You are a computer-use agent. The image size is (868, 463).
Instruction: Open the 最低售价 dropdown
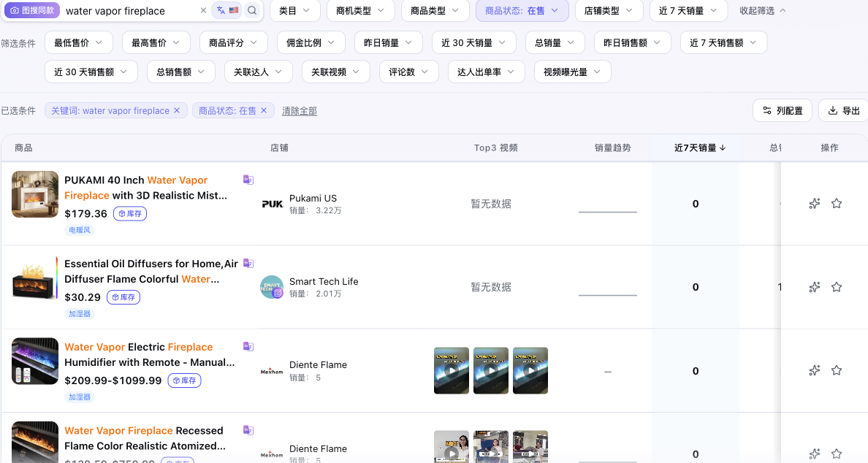(x=79, y=42)
